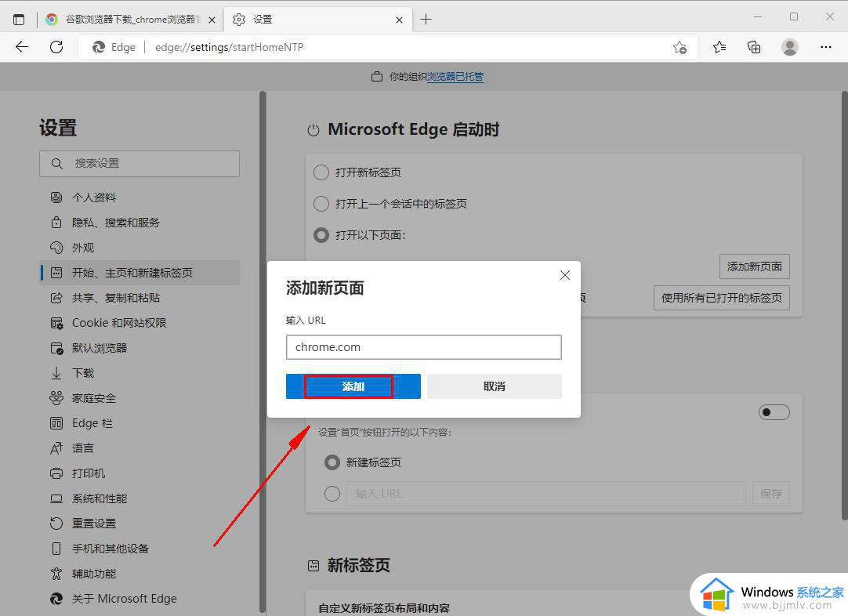This screenshot has width=848, height=616.
Task: Click the settings sidebar scrollbar
Action: click(263, 352)
